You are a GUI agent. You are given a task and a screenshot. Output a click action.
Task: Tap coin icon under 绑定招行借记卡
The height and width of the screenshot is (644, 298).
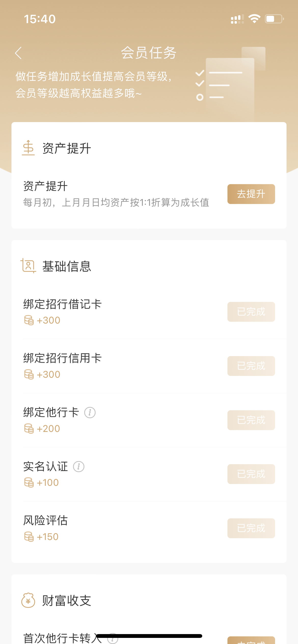pyautogui.click(x=29, y=320)
